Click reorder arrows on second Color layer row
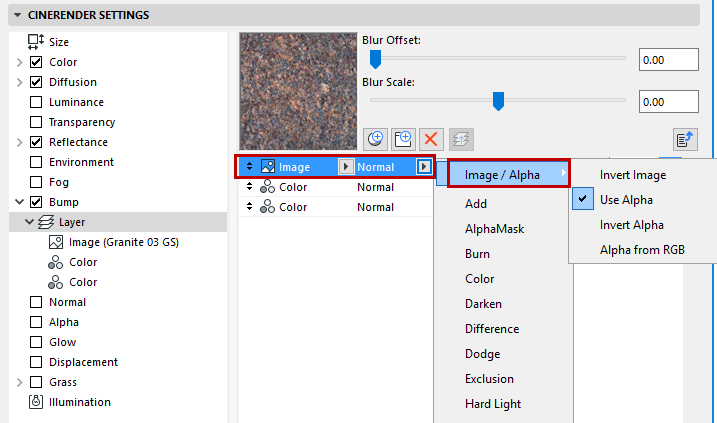This screenshot has height=423, width=717. point(249,207)
